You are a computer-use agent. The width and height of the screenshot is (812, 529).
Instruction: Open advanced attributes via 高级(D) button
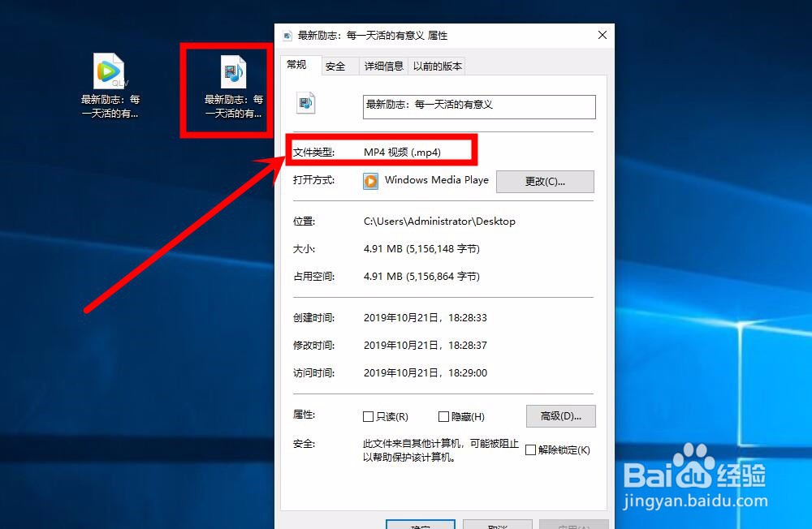[560, 415]
